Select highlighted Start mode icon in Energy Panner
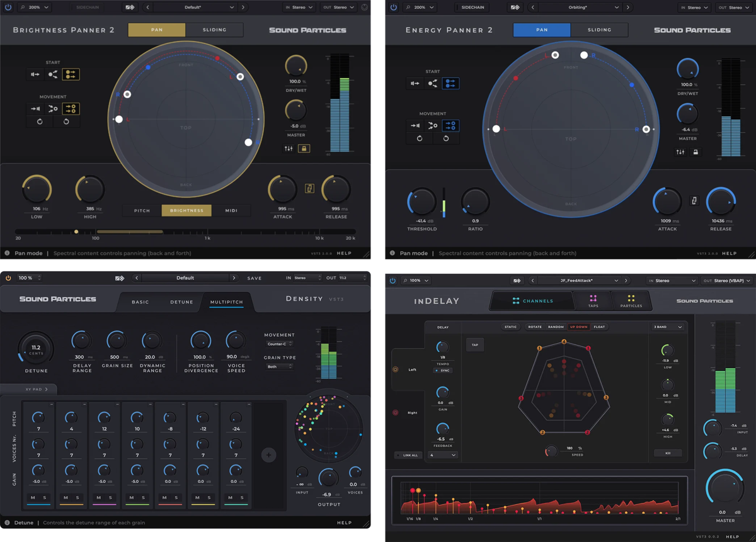The image size is (756, 542). pyautogui.click(x=450, y=83)
